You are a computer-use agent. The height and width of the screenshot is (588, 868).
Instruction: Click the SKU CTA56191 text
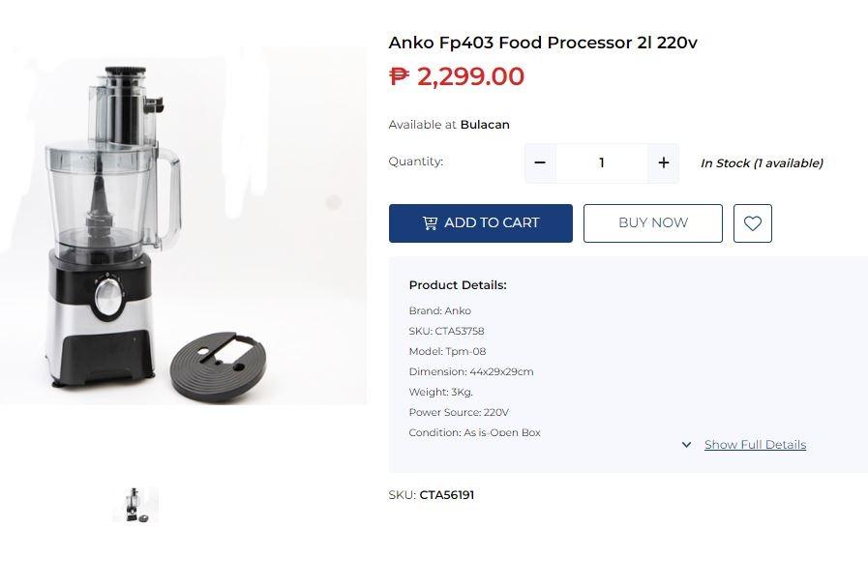click(x=448, y=494)
